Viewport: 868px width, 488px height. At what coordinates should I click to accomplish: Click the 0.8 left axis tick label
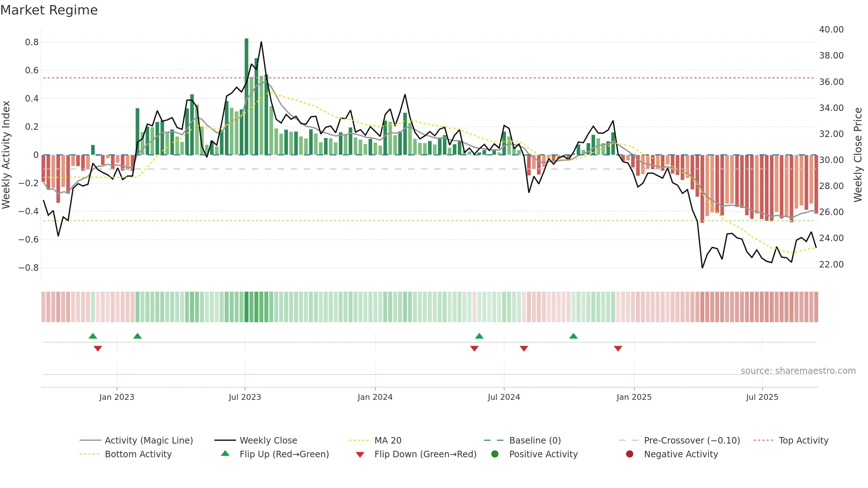click(x=32, y=42)
